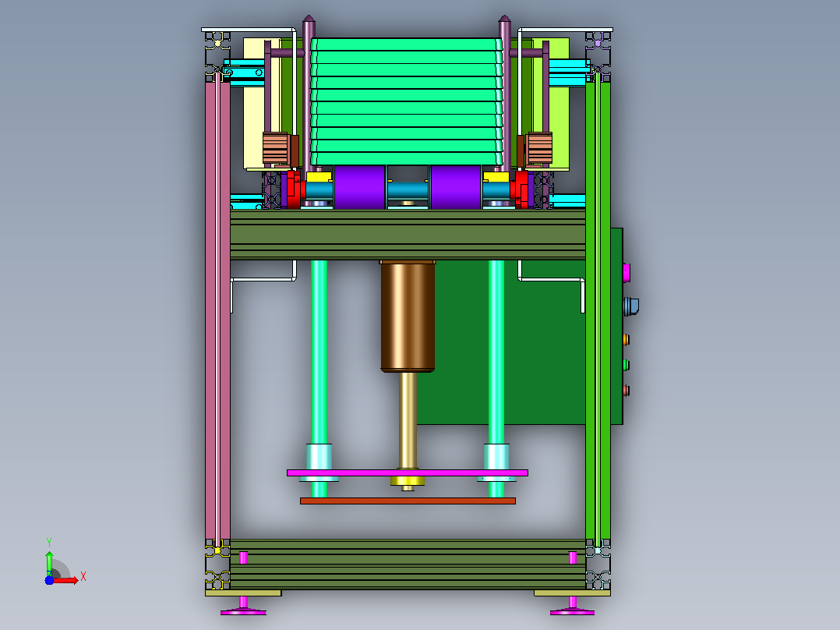Pick the right salmon finned block
The image size is (840, 630).
(x=539, y=148)
